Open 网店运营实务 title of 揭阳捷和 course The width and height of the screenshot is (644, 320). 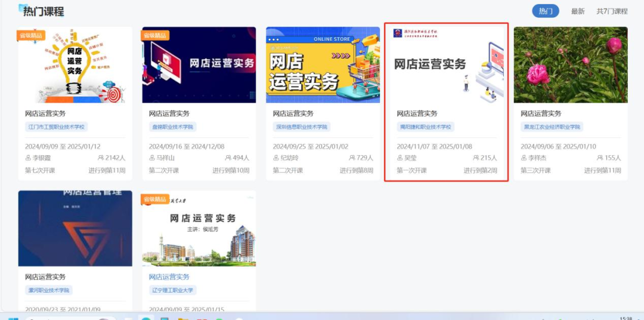[417, 113]
